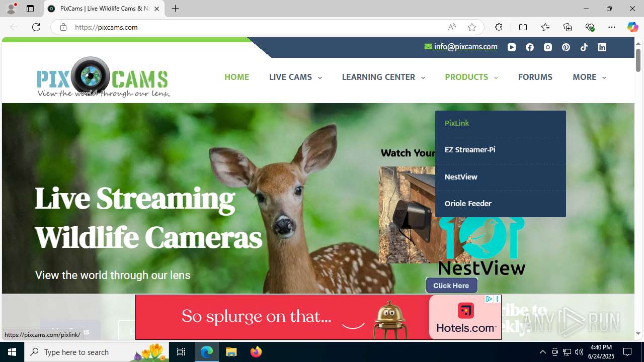
Task: Go to the HOME page
Action: (236, 77)
